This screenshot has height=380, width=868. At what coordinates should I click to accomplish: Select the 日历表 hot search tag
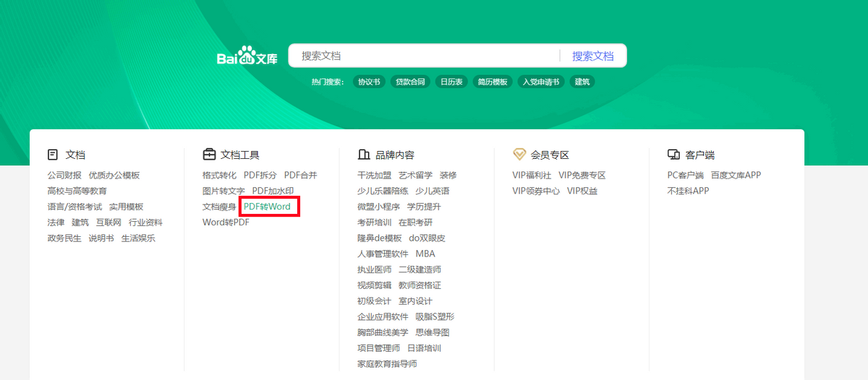[x=451, y=82]
